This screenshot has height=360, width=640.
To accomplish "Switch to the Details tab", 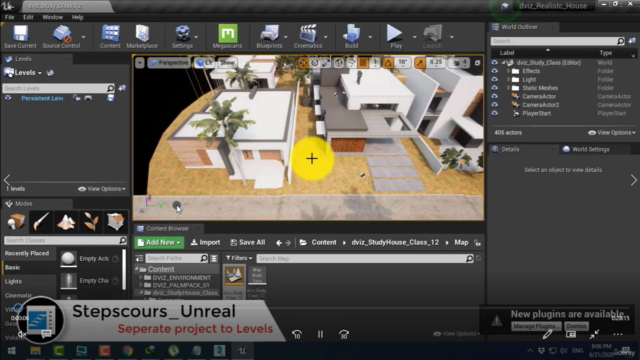I will pyautogui.click(x=510, y=149).
